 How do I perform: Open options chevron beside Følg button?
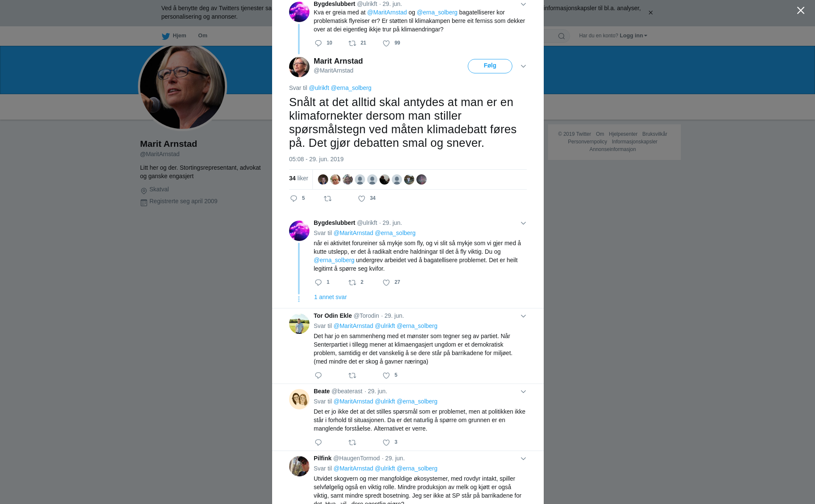point(523,66)
